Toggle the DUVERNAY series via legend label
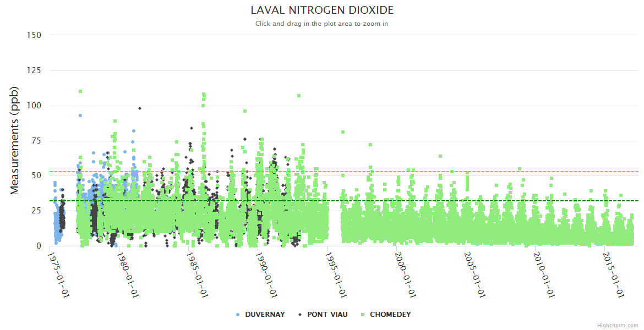 [265, 315]
